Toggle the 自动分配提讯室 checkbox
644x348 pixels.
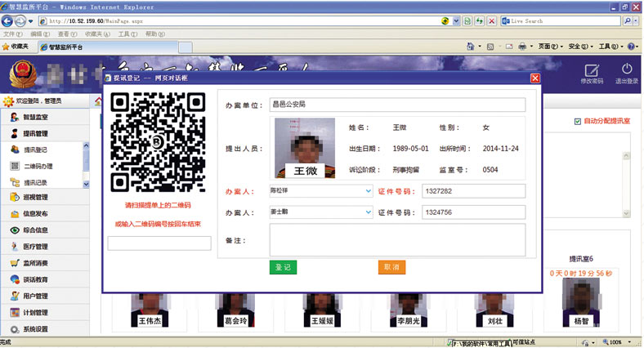(578, 122)
